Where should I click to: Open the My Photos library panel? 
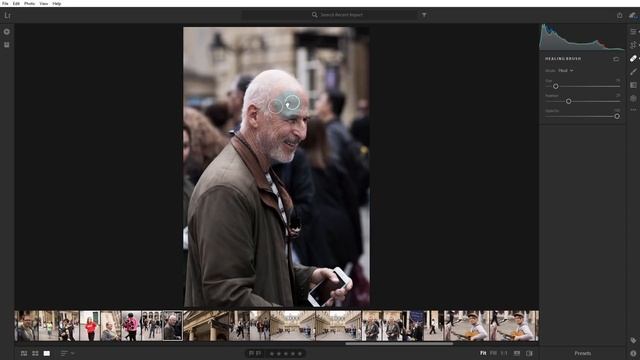tap(7, 44)
